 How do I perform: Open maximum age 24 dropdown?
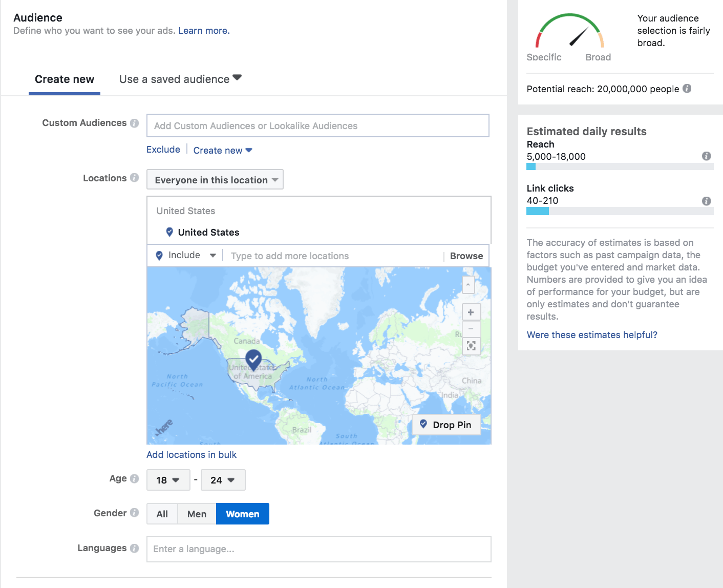coord(222,480)
